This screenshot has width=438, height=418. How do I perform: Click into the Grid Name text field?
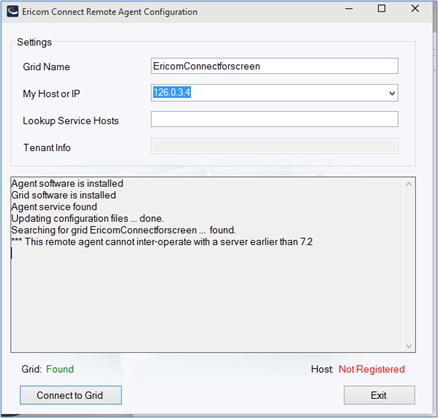(274, 66)
